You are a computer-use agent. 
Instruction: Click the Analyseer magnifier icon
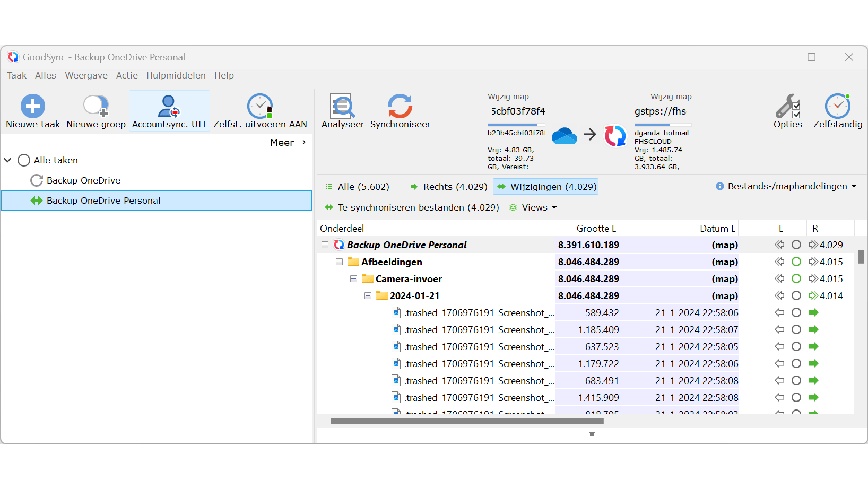(342, 106)
